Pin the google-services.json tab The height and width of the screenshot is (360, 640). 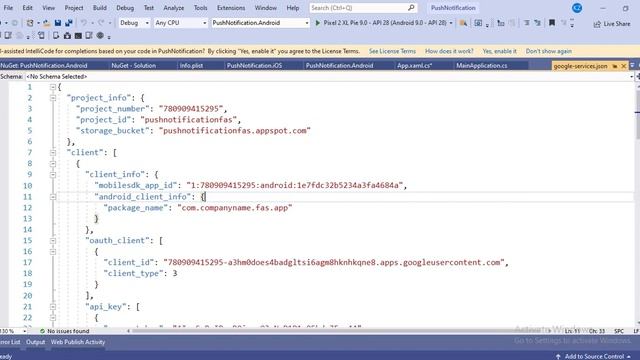pyautogui.click(x=615, y=66)
